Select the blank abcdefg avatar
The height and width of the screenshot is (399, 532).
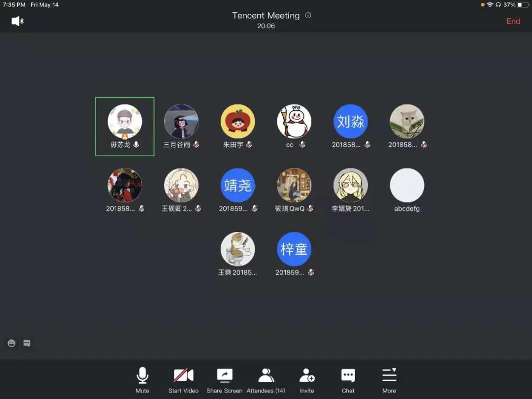407,185
